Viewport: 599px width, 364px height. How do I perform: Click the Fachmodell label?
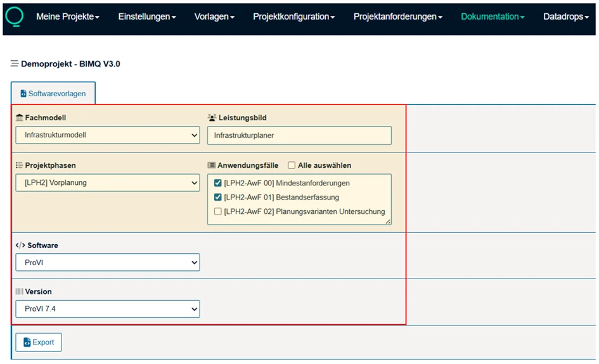coord(46,118)
